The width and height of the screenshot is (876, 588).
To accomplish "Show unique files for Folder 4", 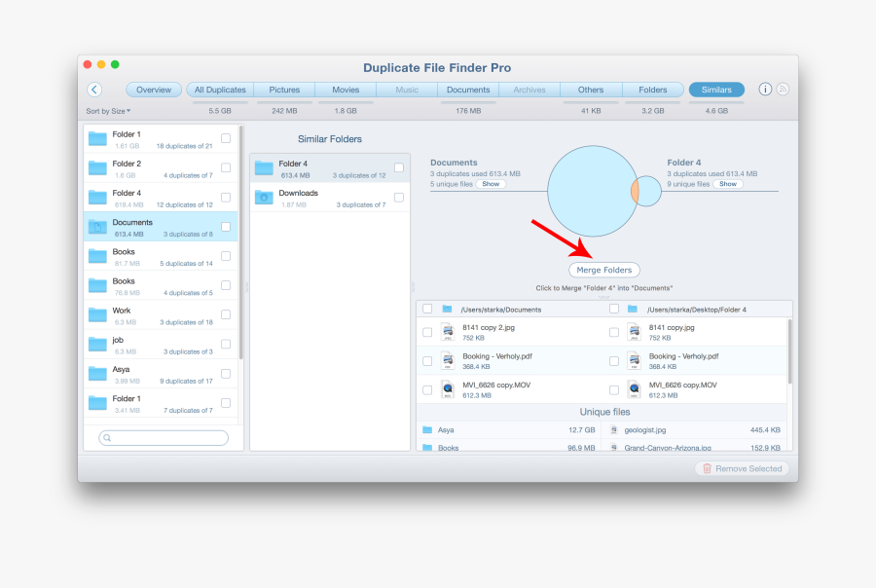I will [x=728, y=184].
